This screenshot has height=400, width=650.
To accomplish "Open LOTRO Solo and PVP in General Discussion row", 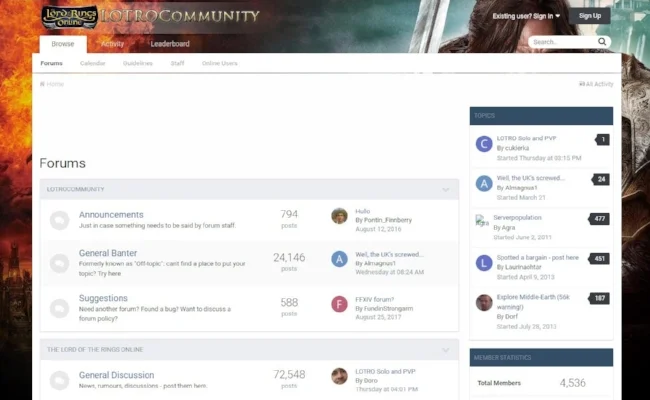I will click(385, 372).
